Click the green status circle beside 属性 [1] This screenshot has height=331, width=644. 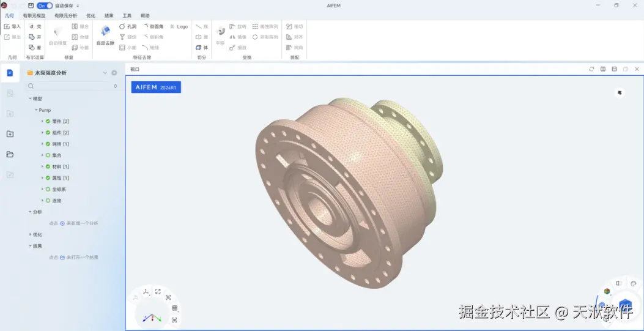[48, 178]
